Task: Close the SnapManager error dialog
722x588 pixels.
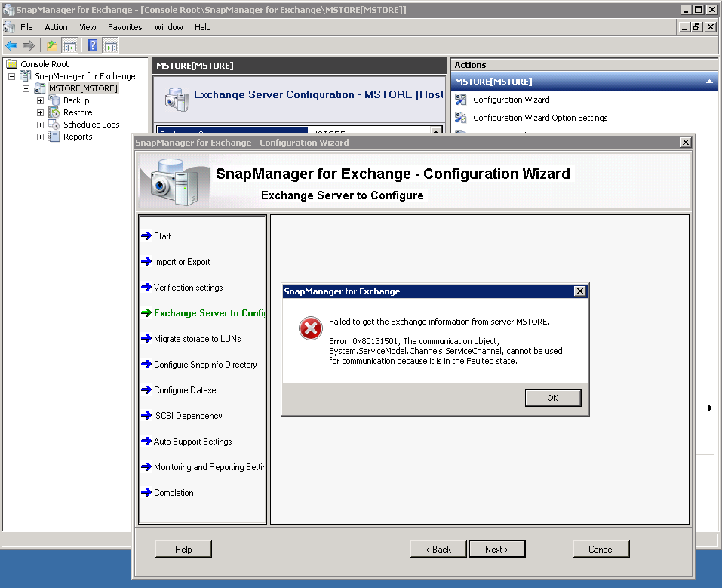Action: (x=580, y=291)
